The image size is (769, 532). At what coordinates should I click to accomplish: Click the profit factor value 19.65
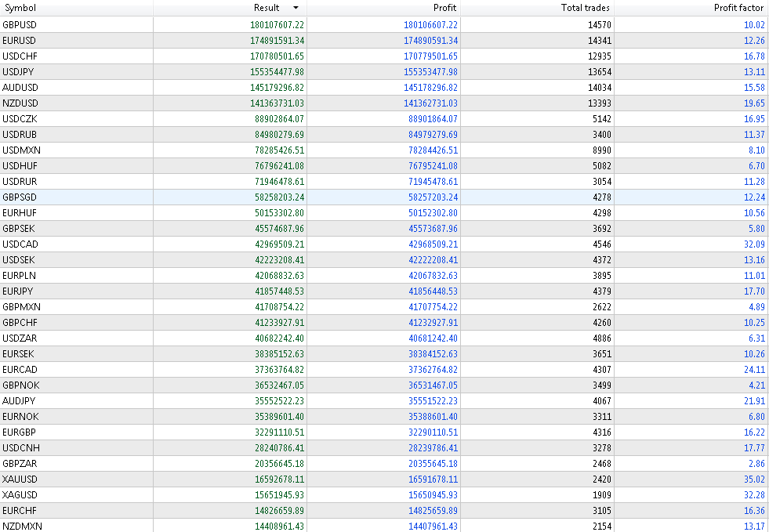coord(754,103)
